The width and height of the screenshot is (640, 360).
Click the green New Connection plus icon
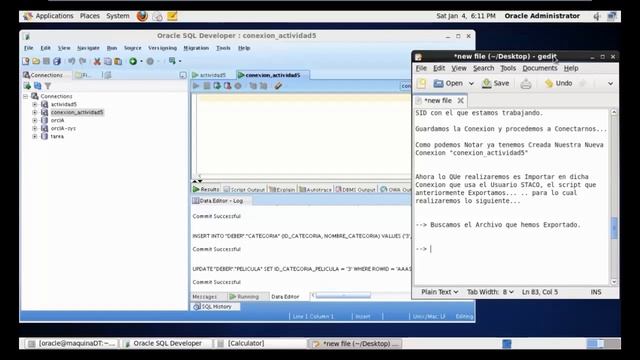click(x=27, y=86)
